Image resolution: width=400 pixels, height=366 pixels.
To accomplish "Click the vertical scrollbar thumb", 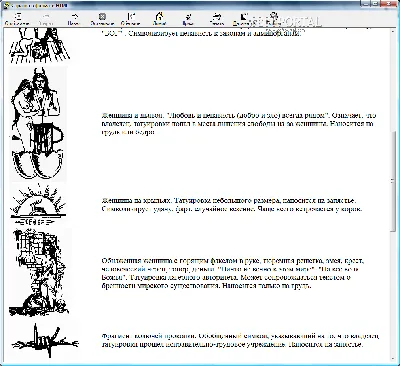I will (x=393, y=181).
